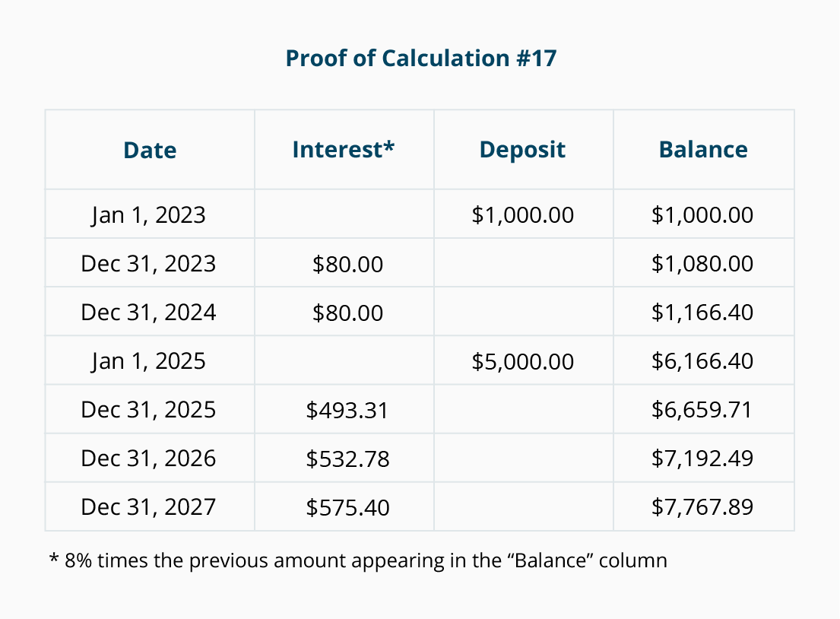Select the $6,166.40 balance cell
The width and height of the screenshot is (840, 619).
702,360
